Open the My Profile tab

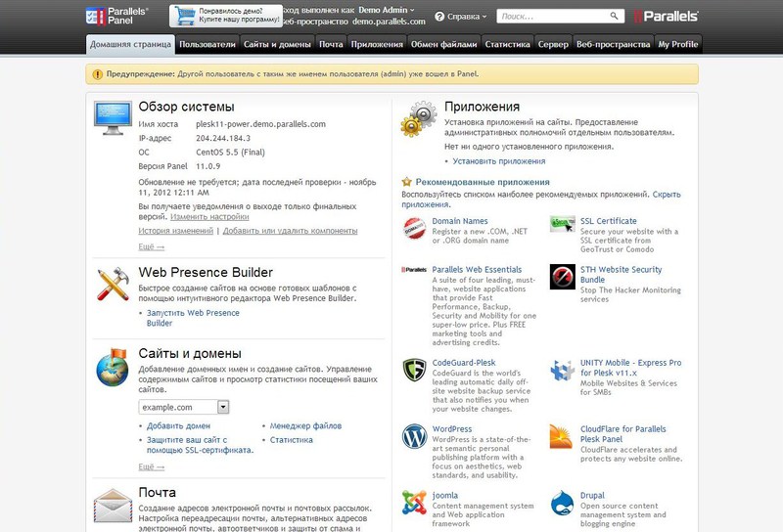(678, 44)
